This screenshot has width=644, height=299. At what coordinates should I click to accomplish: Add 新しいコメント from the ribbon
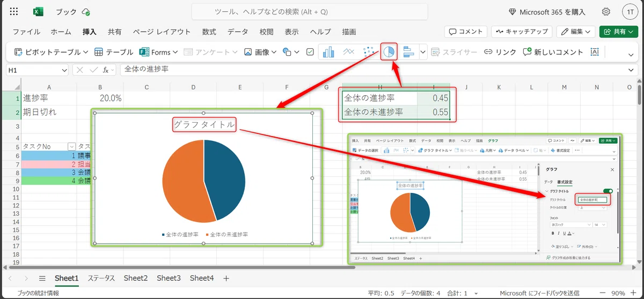[553, 52]
